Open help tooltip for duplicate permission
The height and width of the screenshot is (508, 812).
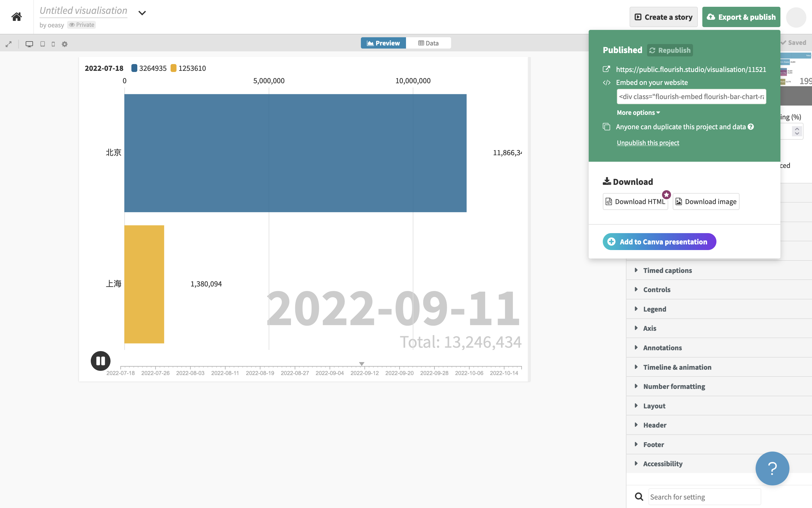[751, 127]
